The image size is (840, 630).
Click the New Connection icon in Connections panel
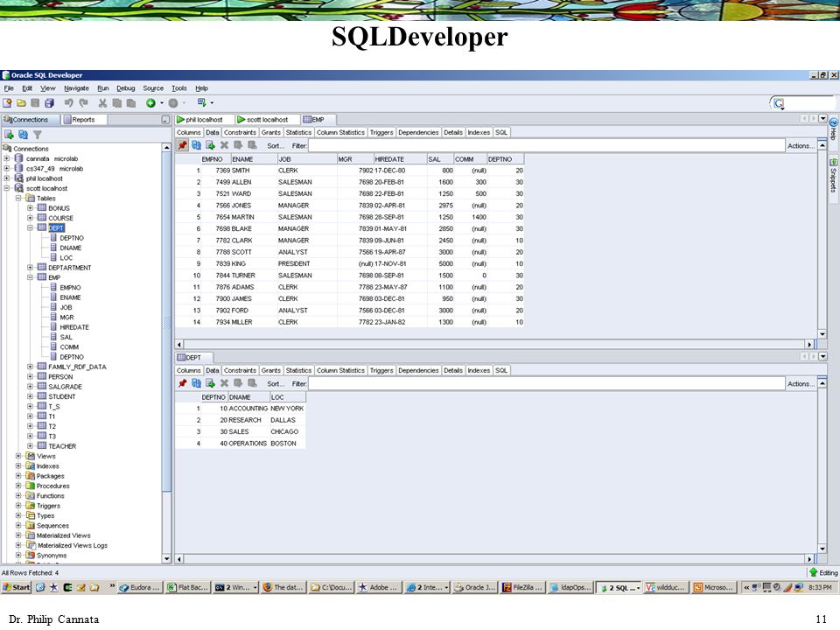tap(9, 135)
